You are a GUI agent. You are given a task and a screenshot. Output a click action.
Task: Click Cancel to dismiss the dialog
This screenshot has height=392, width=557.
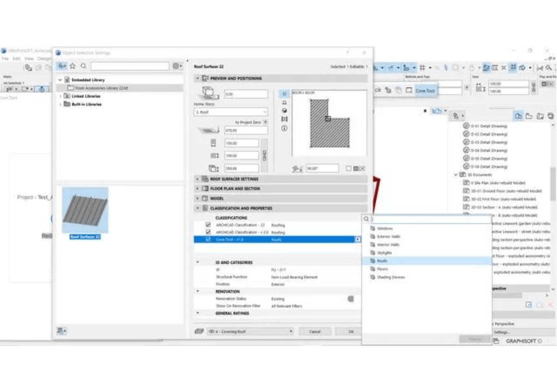(x=315, y=331)
